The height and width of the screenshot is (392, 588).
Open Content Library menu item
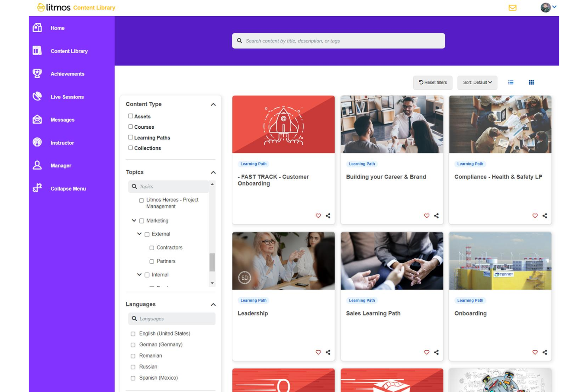[69, 51]
